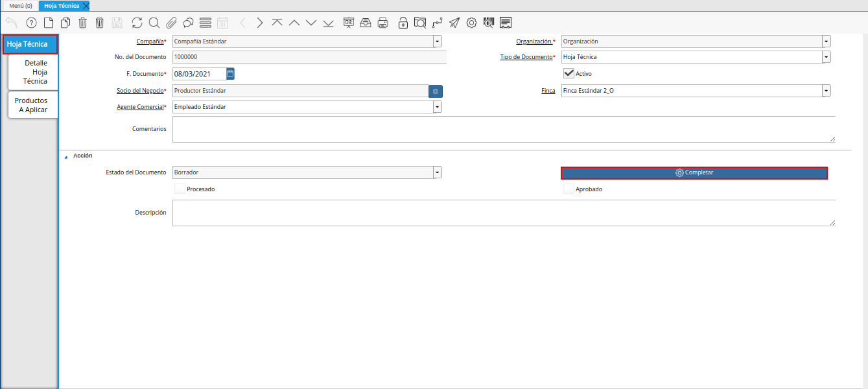This screenshot has width=868, height=389.
Task: Click the refresh arrows icon
Action: coord(137,23)
